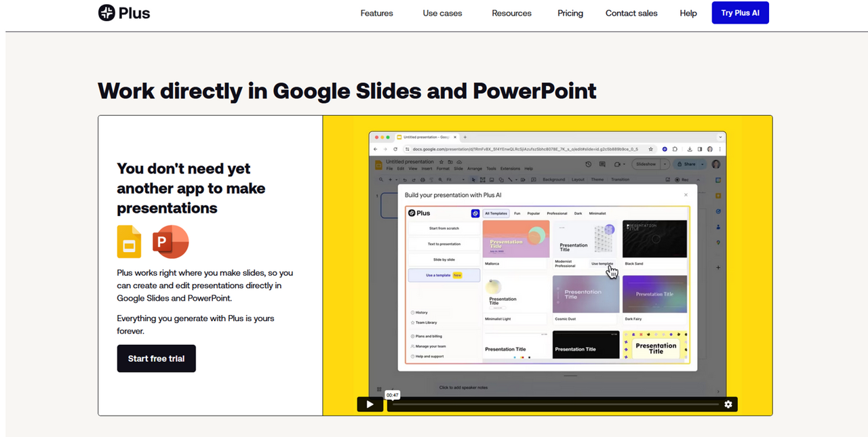Open the Help link in navigation
This screenshot has height=437, width=868.
tap(688, 13)
